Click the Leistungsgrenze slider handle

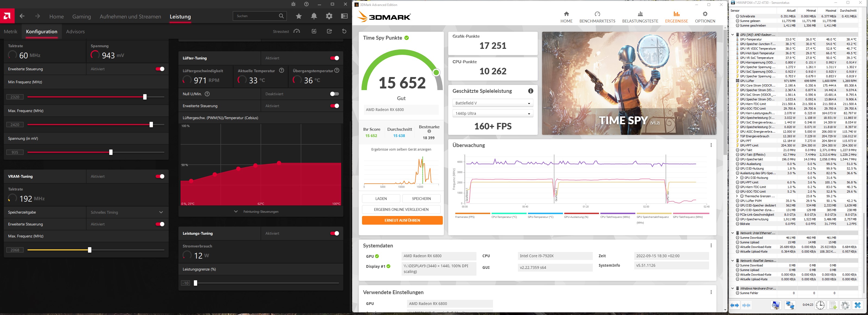click(196, 283)
